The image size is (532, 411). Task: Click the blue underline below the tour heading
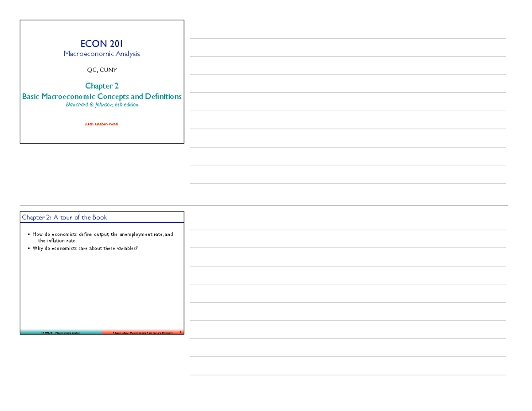(x=102, y=223)
